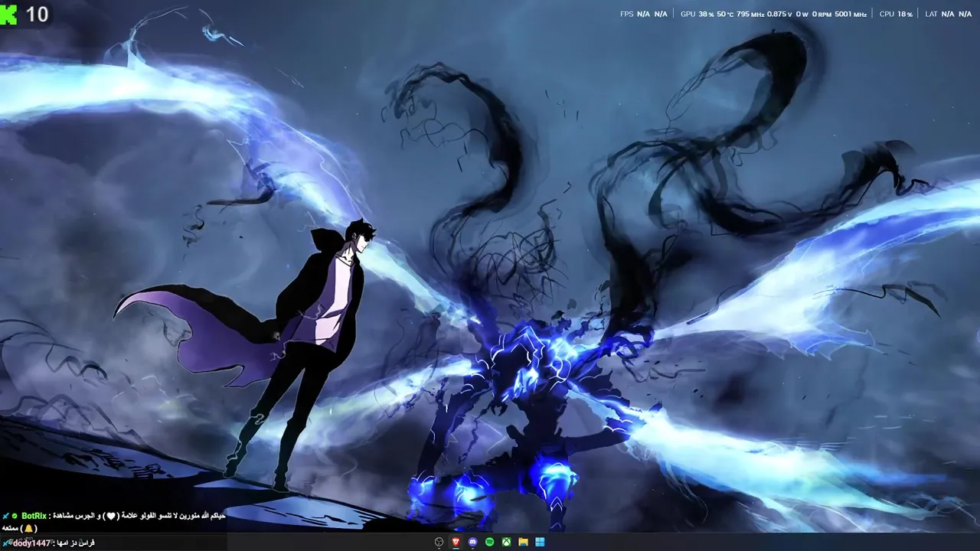This screenshot has width=980, height=551.
Task: Open the Xbox app icon
Action: [x=506, y=542]
